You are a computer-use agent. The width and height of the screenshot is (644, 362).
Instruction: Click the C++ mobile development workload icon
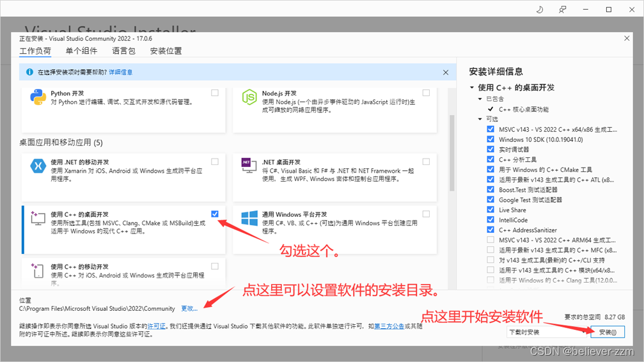pyautogui.click(x=38, y=271)
